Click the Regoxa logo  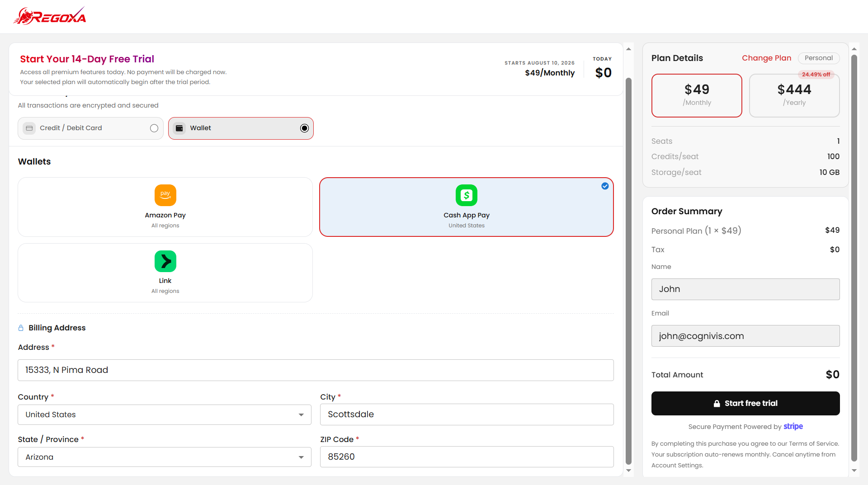(x=50, y=16)
